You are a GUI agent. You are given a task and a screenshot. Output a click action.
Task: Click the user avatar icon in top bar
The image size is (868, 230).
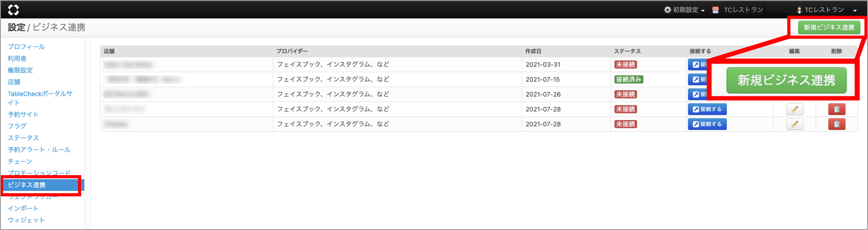(799, 10)
